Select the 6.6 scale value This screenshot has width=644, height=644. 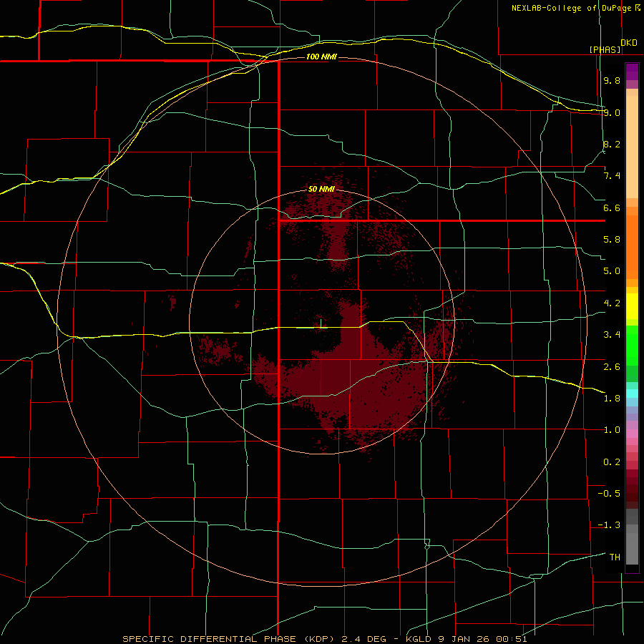(612, 208)
